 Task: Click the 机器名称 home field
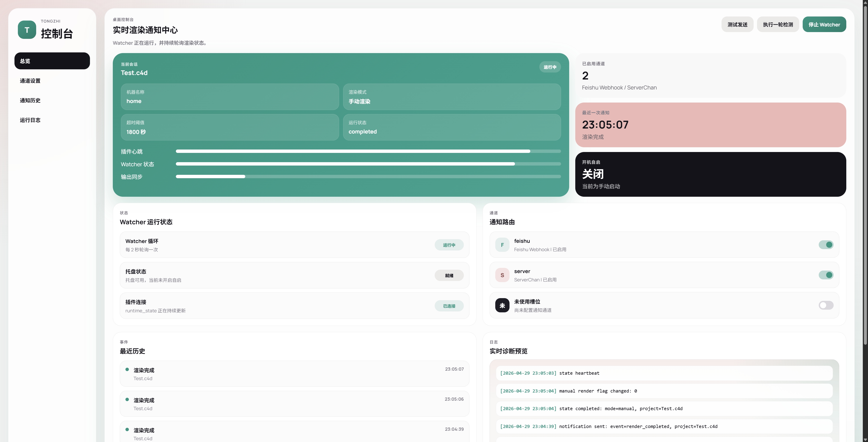point(230,97)
